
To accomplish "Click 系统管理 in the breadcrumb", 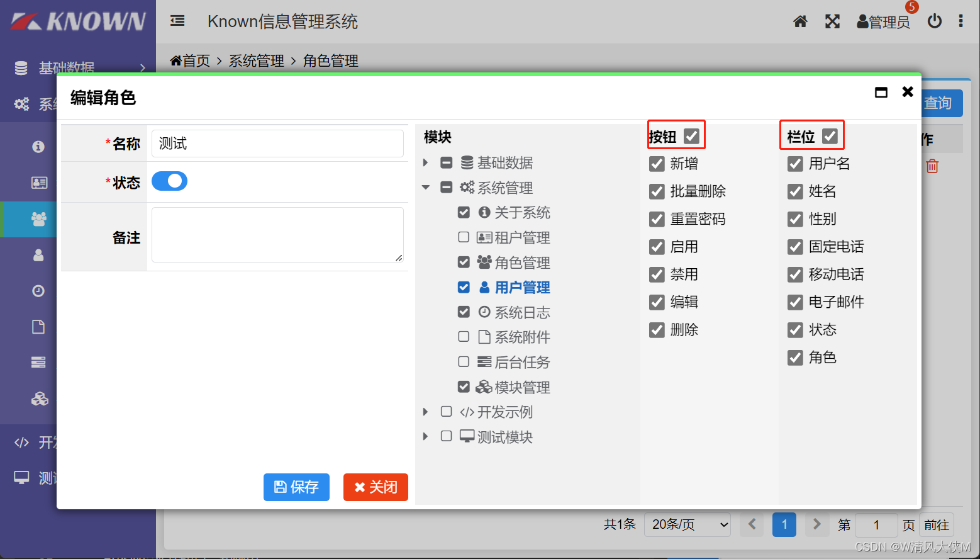I will tap(257, 61).
